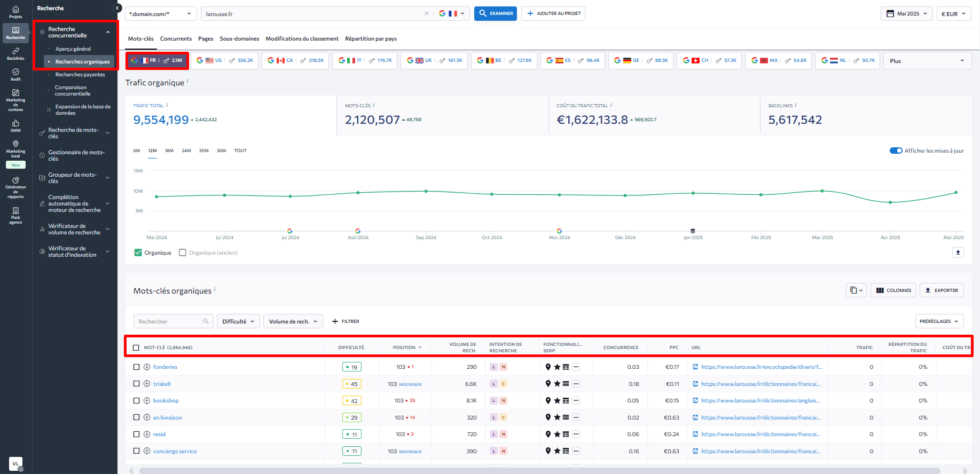
Task: Open the Difficulté filter dropdown
Action: point(238,321)
